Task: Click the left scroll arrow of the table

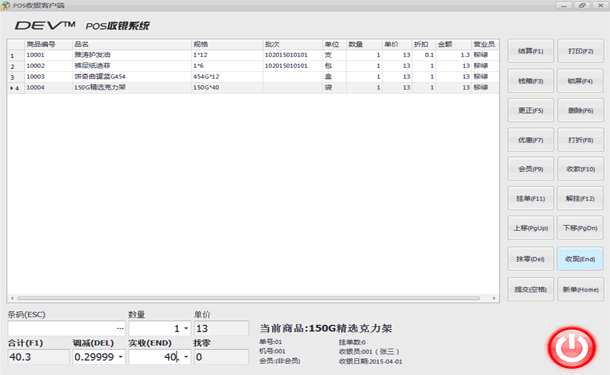Action: [12, 298]
